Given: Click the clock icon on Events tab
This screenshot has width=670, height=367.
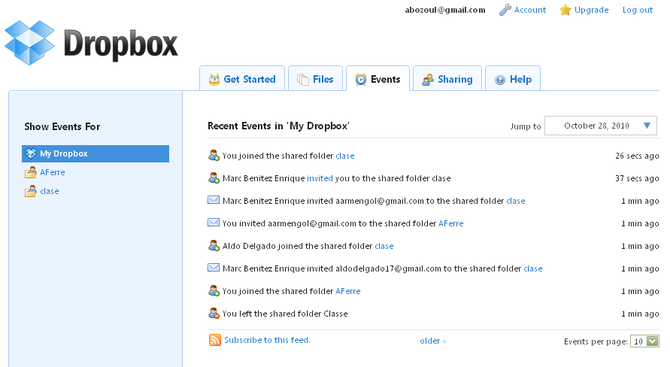Looking at the screenshot, I should (x=361, y=79).
